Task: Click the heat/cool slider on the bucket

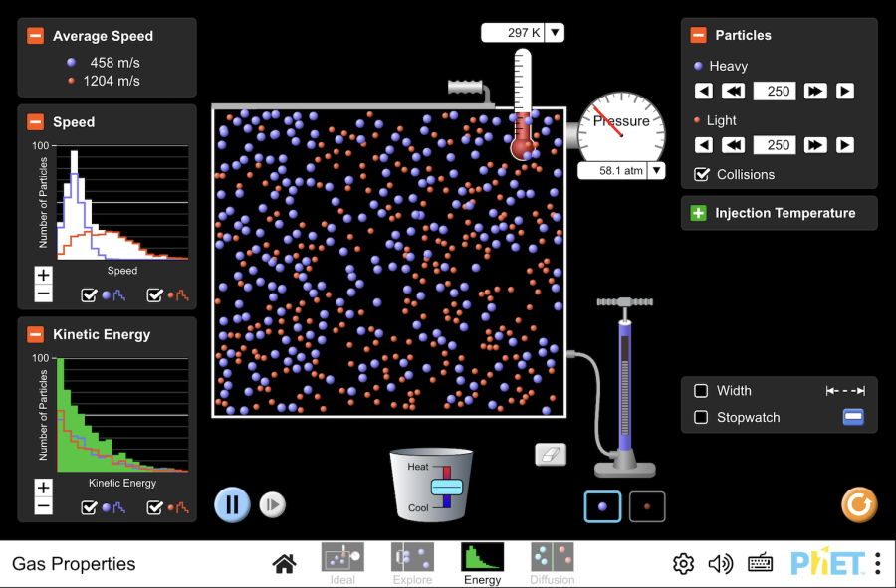Action: 447,487
